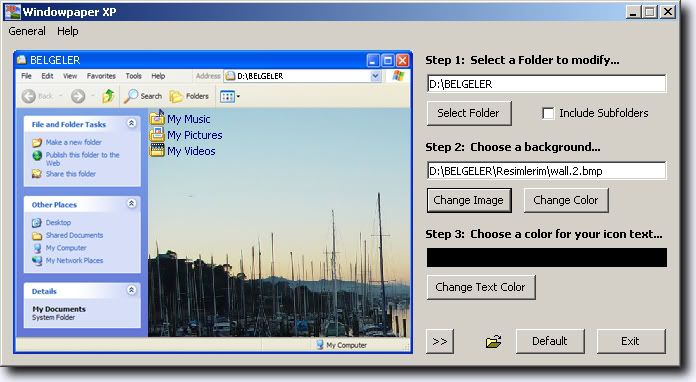
Task: Open the Views dropdown icon in toolbar
Action: tap(230, 96)
